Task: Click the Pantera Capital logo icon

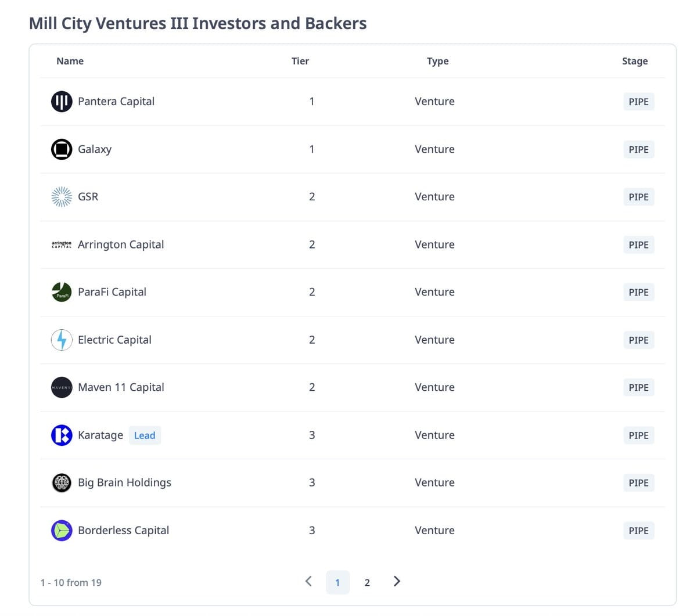Action: pos(62,102)
